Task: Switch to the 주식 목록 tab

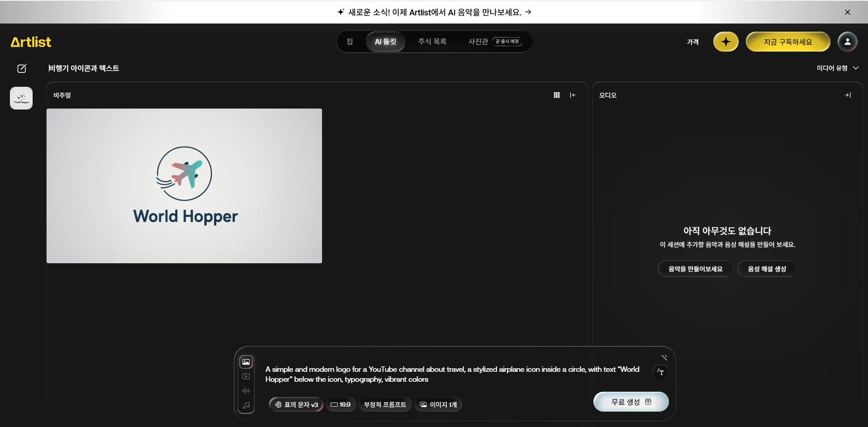Action: point(432,41)
